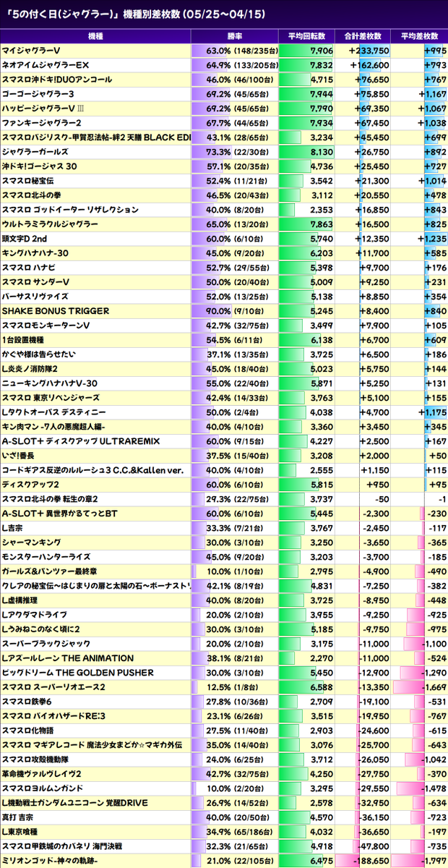Click average difference value +1,235
Image resolution: width=448 pixels, height=868 pixels.
tap(432, 239)
